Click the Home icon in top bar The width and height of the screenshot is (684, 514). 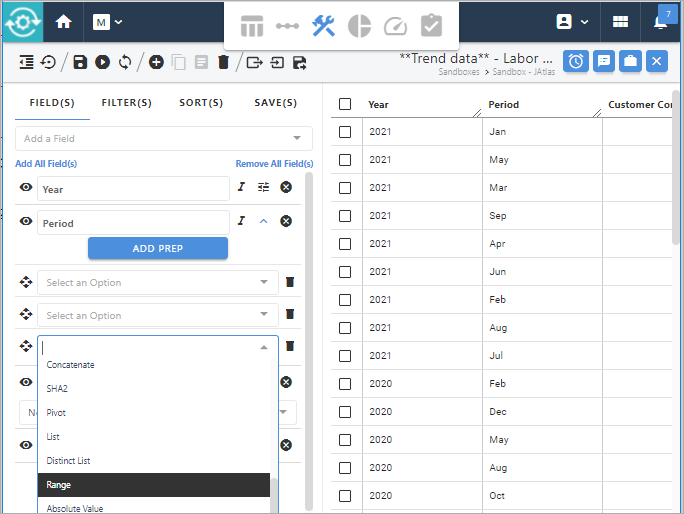pyautogui.click(x=64, y=21)
